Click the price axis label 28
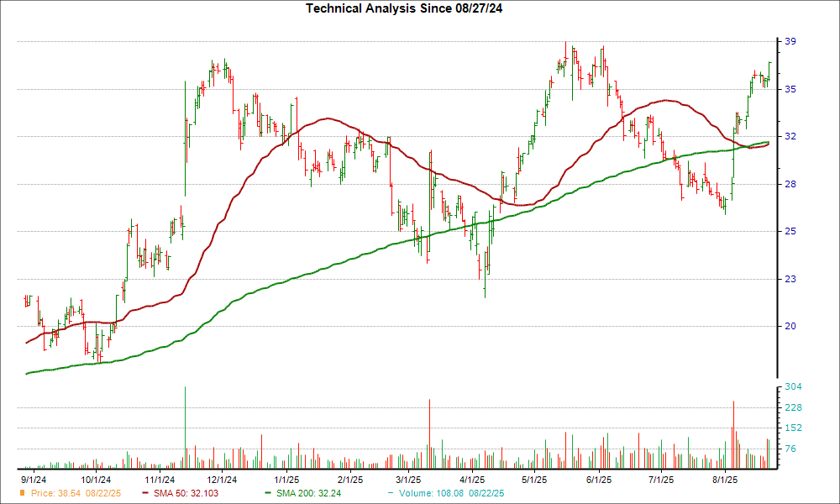Screen dimensions: 840x504 (x=790, y=184)
